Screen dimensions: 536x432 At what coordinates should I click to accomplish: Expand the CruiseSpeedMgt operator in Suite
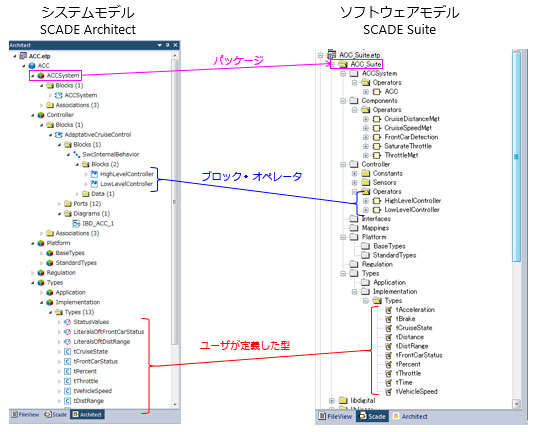pos(366,128)
